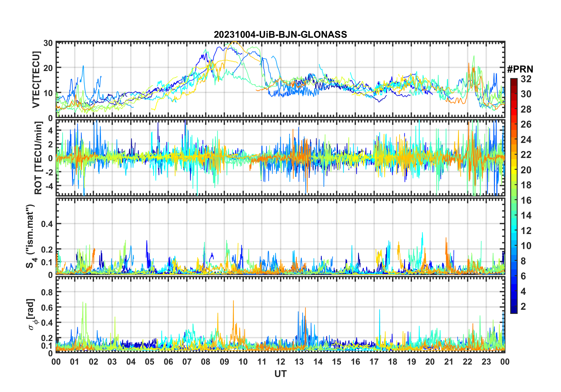Select the ROT [TECU/min] y-axis label
The height and width of the screenshot is (392, 561).
pos(38,158)
